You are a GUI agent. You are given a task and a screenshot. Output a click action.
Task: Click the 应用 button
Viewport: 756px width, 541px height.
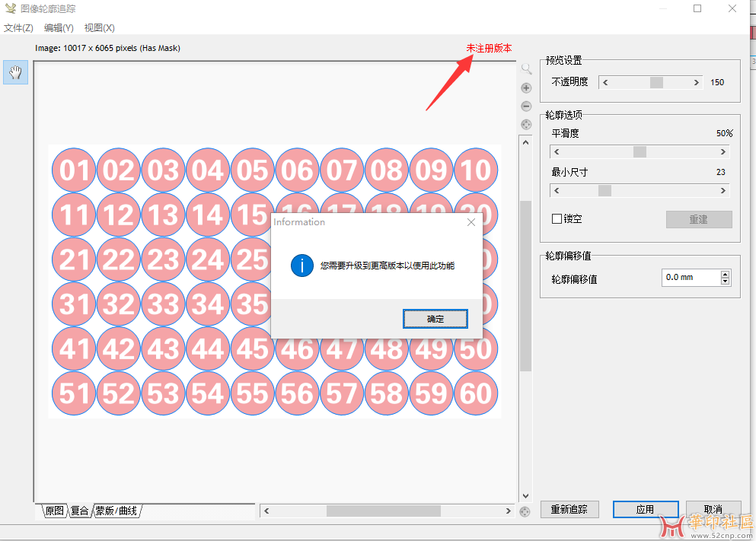(646, 509)
